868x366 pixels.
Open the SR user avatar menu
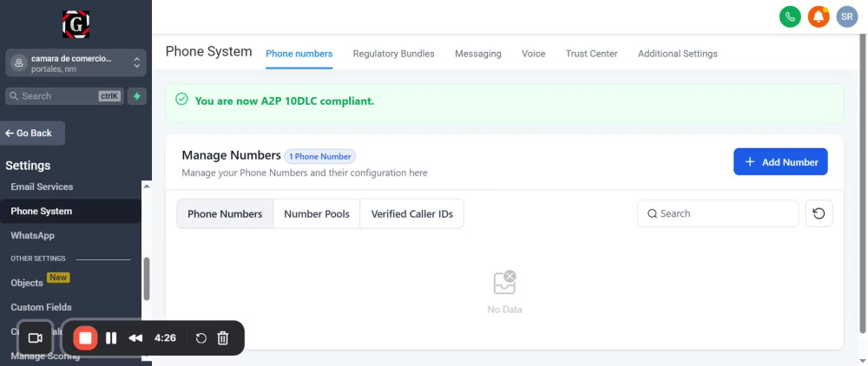pyautogui.click(x=846, y=17)
